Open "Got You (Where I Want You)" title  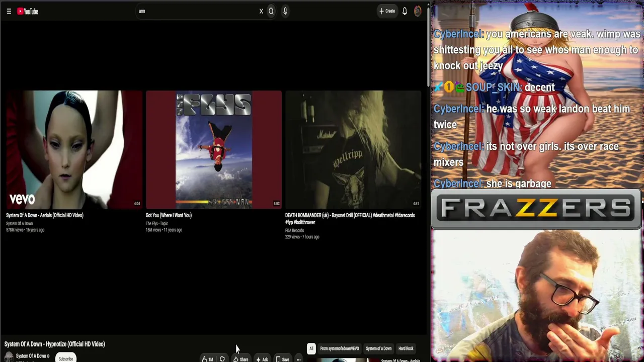tap(169, 215)
